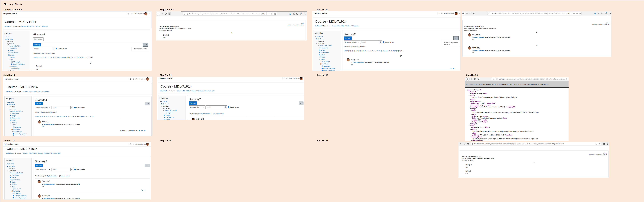The width and height of the screenshot is (644, 202).
Task: Click 'By last update' sort link in Step 17
Action: (x=52, y=176)
